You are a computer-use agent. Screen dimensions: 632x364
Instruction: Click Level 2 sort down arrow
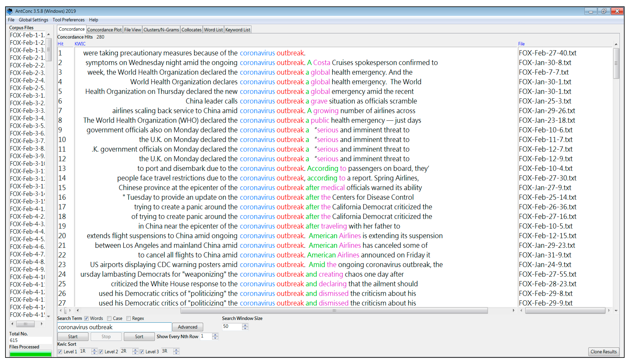(135, 353)
